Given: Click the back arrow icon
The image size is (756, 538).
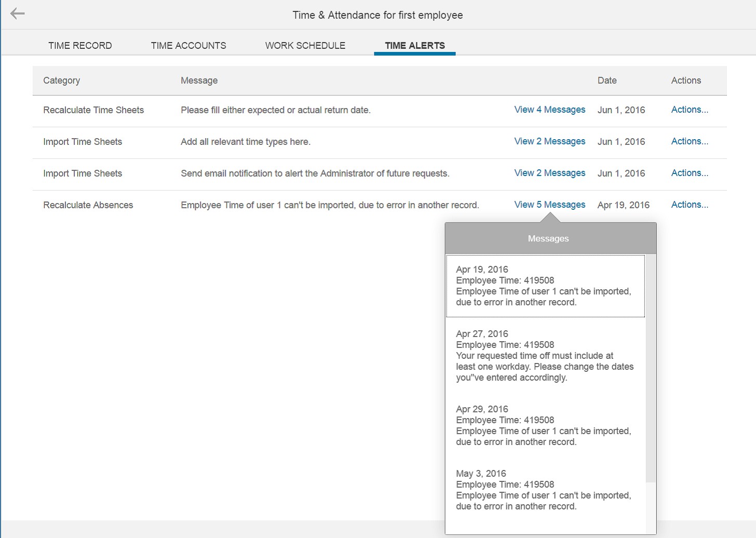Looking at the screenshot, I should (18, 14).
